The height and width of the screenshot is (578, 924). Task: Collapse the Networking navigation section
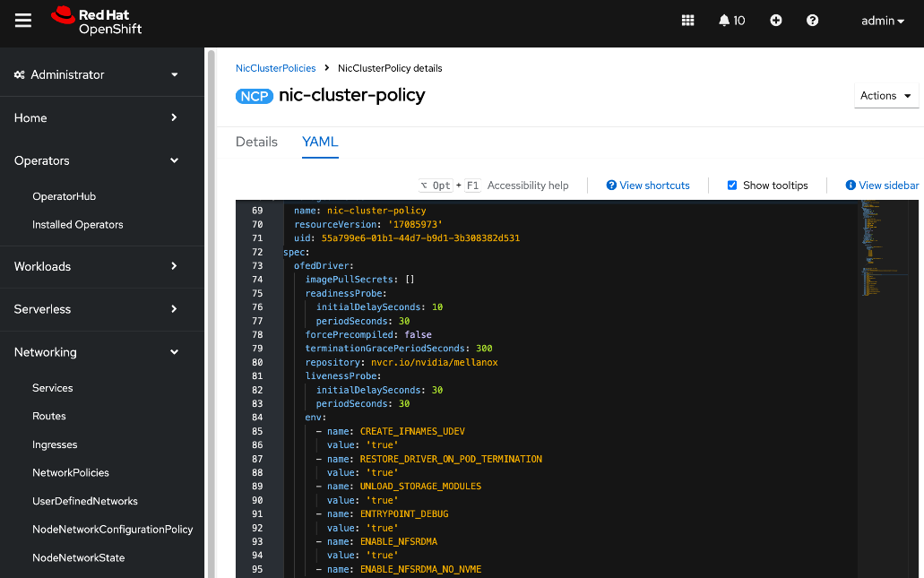point(96,352)
